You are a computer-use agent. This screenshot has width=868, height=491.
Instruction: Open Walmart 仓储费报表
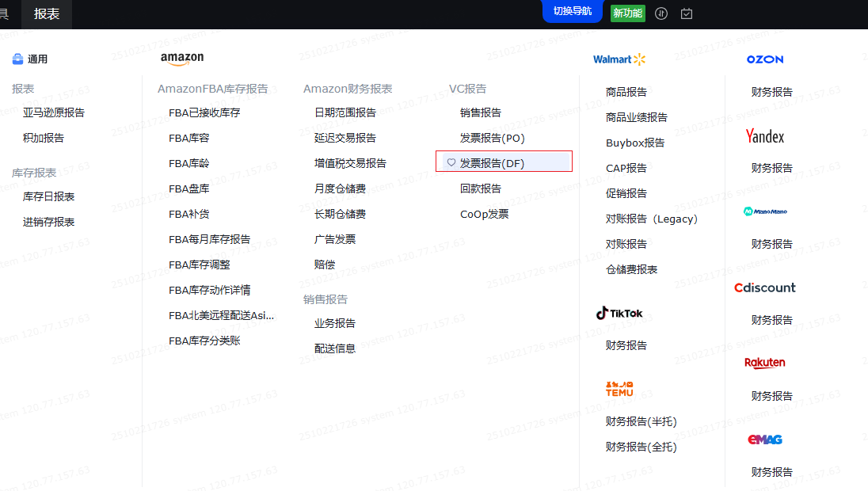[x=632, y=269]
